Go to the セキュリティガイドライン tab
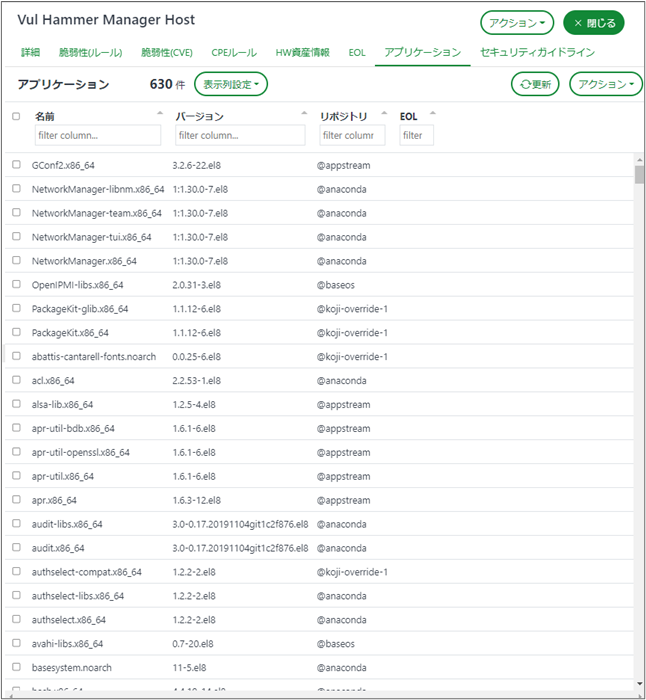Screen dimensions: 646x700 pos(537,52)
